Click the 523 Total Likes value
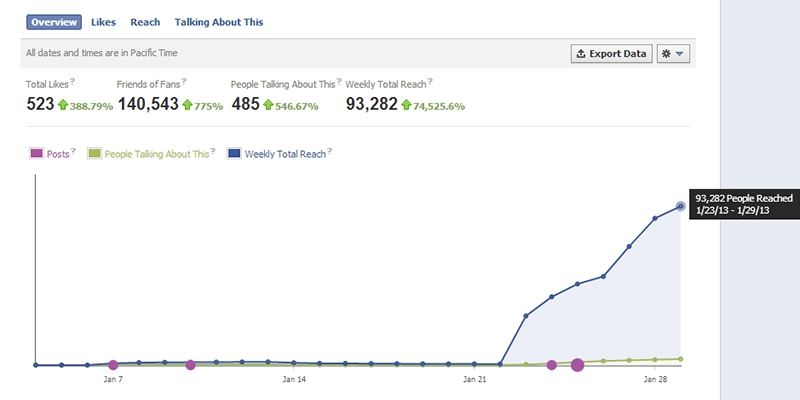Viewport: 800px width, 400px height. click(x=40, y=104)
